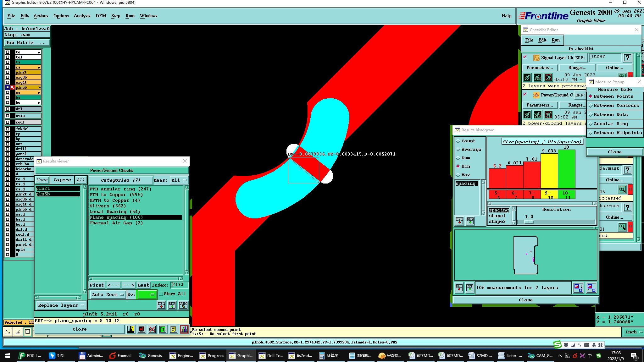Expand the Replace layers dropdown
This screenshot has height=362, width=644.
[x=61, y=305]
